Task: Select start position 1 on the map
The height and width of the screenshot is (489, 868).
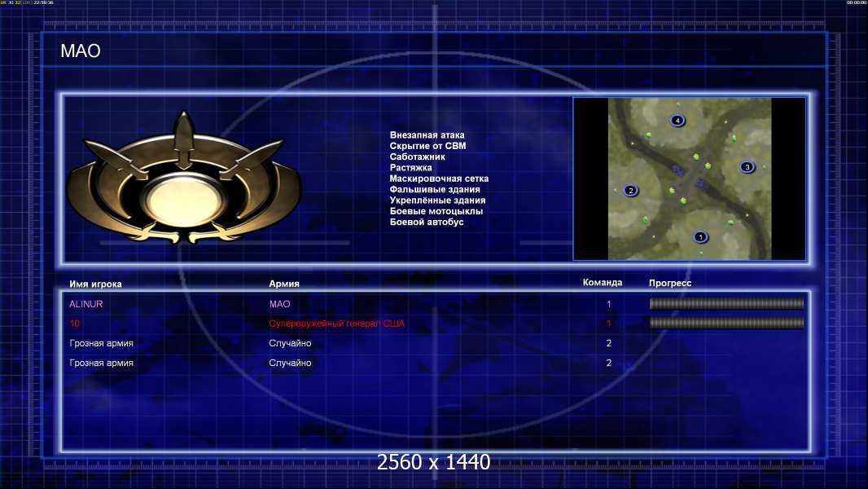Action: pos(700,237)
